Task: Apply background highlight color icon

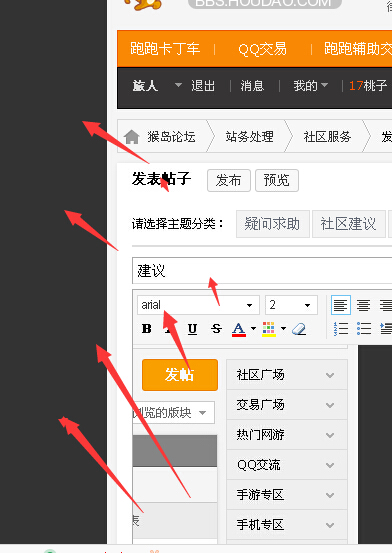Action: (x=269, y=329)
